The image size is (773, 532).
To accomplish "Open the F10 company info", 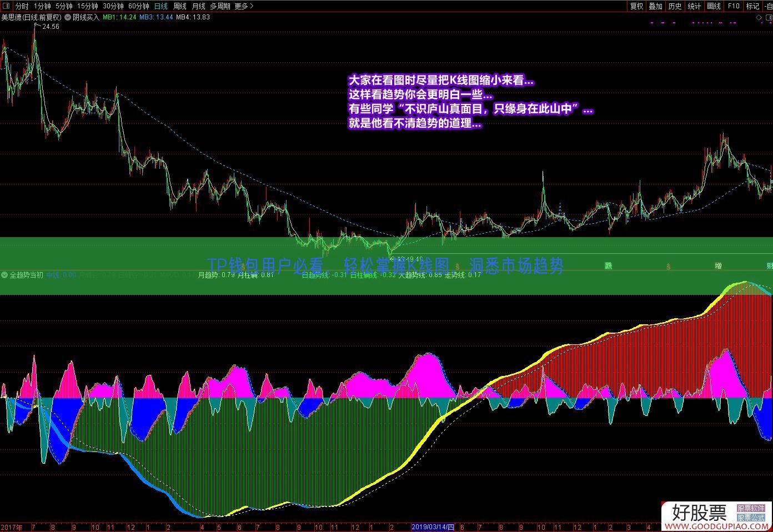I will [734, 6].
